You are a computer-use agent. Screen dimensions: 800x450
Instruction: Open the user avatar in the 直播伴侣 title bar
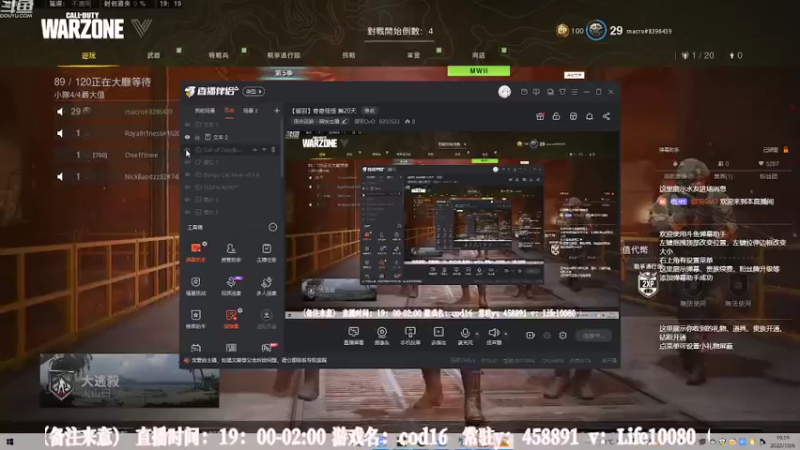[504, 92]
